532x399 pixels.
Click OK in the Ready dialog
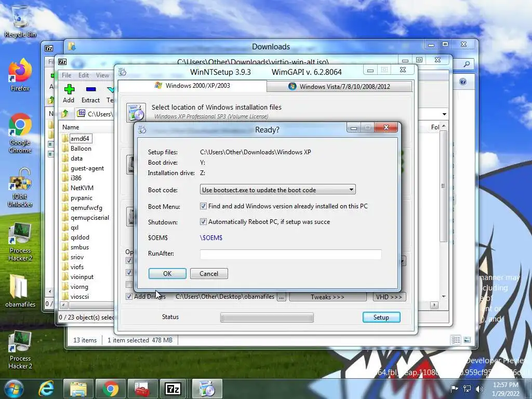(x=167, y=273)
